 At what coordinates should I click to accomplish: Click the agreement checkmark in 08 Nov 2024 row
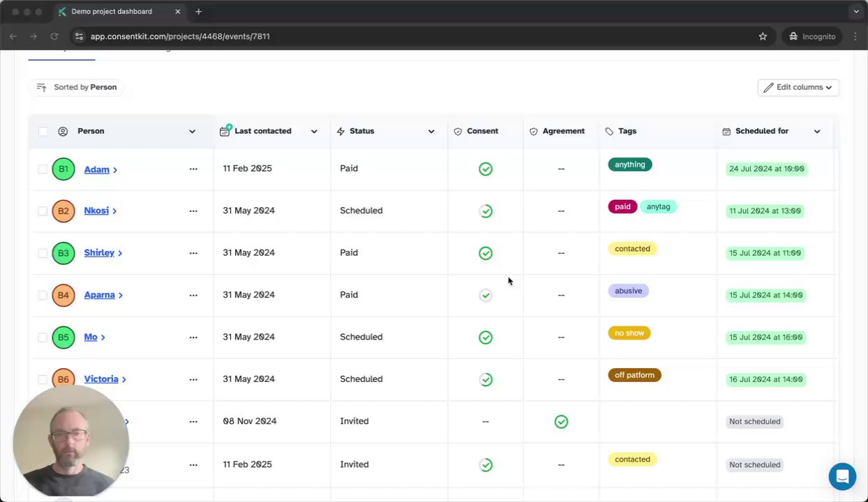[x=561, y=422]
